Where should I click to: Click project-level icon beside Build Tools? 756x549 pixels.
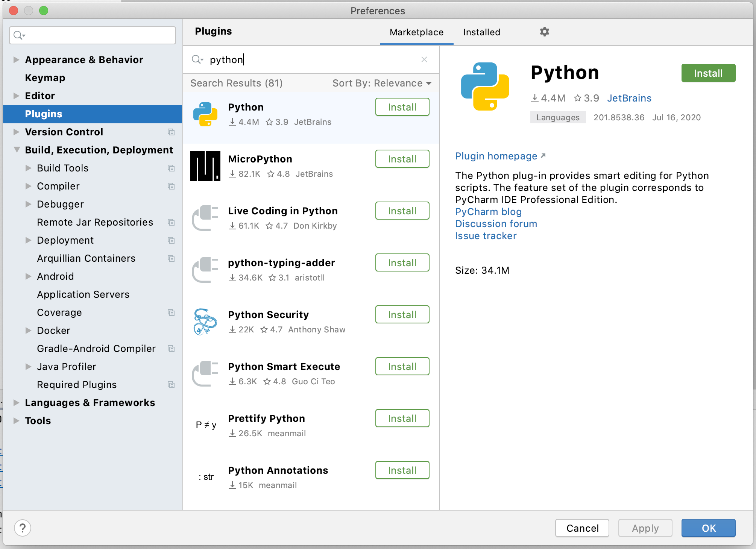point(171,168)
